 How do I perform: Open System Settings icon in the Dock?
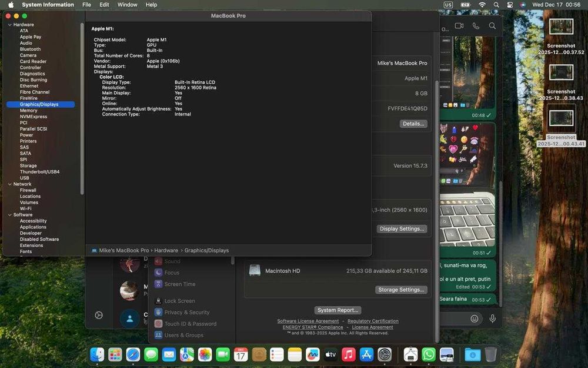click(385, 354)
